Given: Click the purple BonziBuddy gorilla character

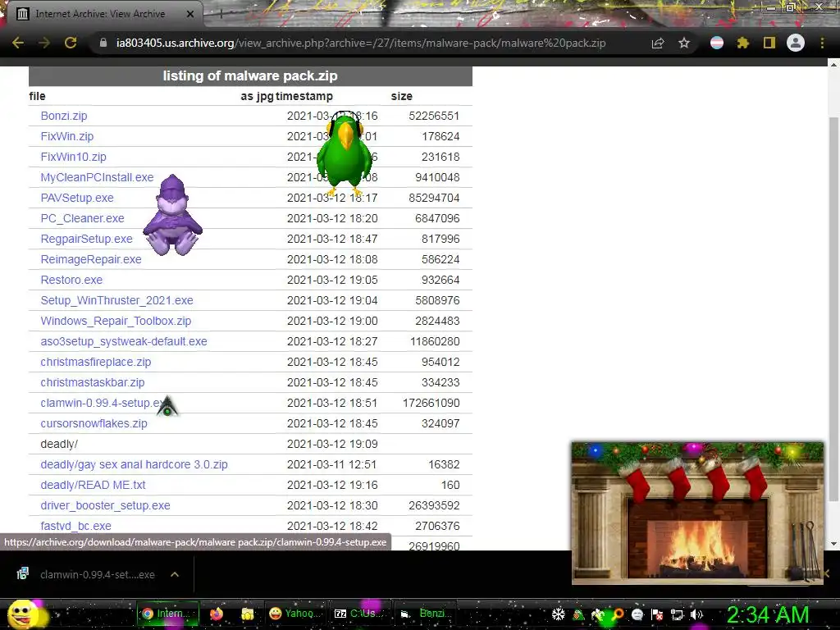Looking at the screenshot, I should click(172, 215).
